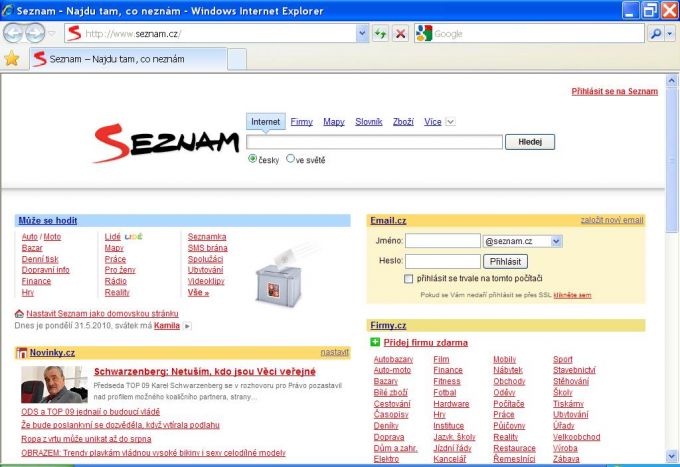The width and height of the screenshot is (680, 467).
Task: Click the Google search box in the toolbar
Action: tap(538, 33)
